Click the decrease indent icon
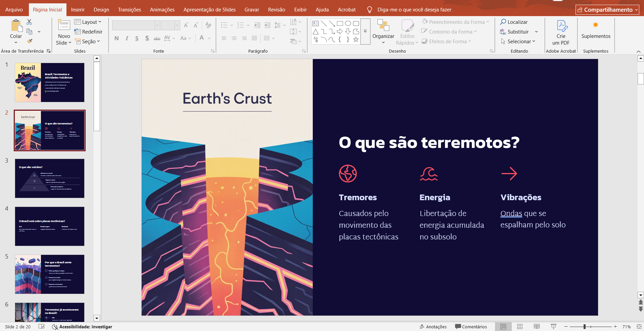Image resolution: width=644 pixels, height=331 pixels. coord(257,25)
